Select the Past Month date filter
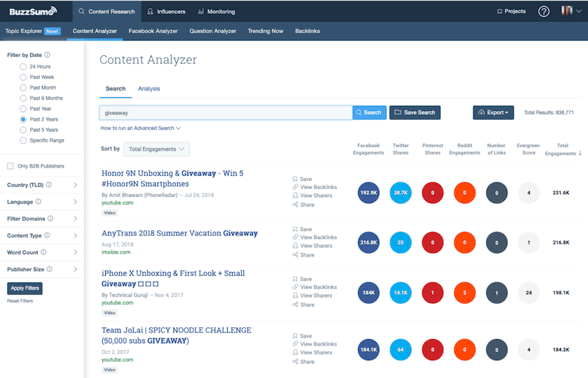 pos(24,88)
